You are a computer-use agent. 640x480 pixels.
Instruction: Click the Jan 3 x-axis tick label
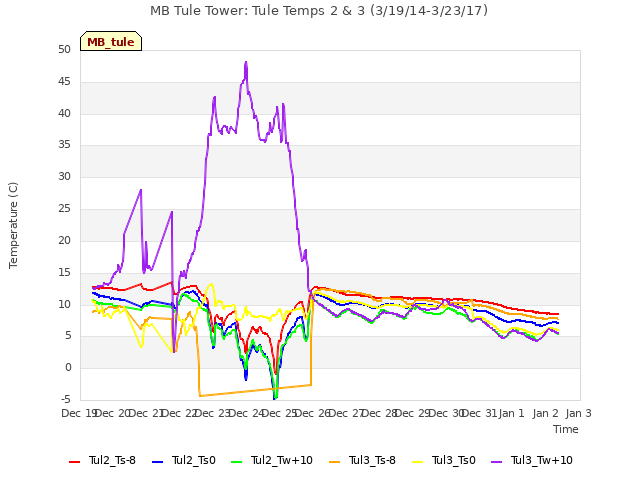(x=578, y=413)
